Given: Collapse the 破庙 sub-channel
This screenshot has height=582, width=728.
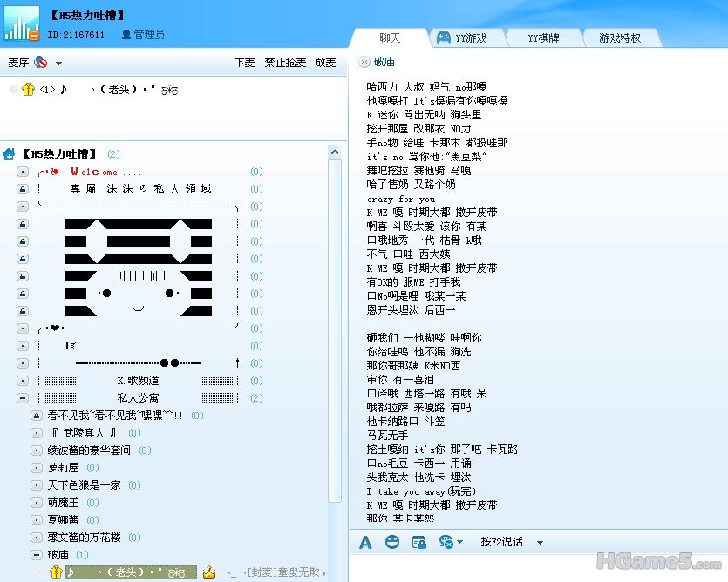Looking at the screenshot, I should 37,555.
